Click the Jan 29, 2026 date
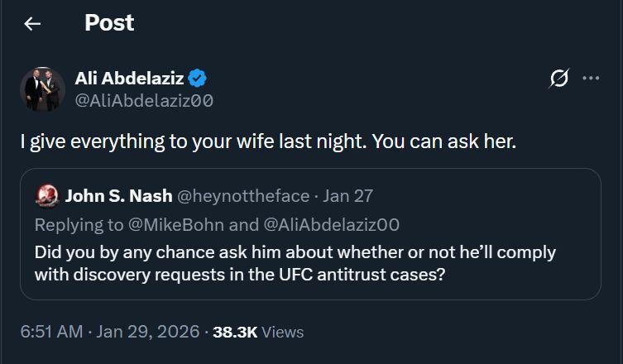The height and width of the screenshot is (364, 623). (148, 332)
